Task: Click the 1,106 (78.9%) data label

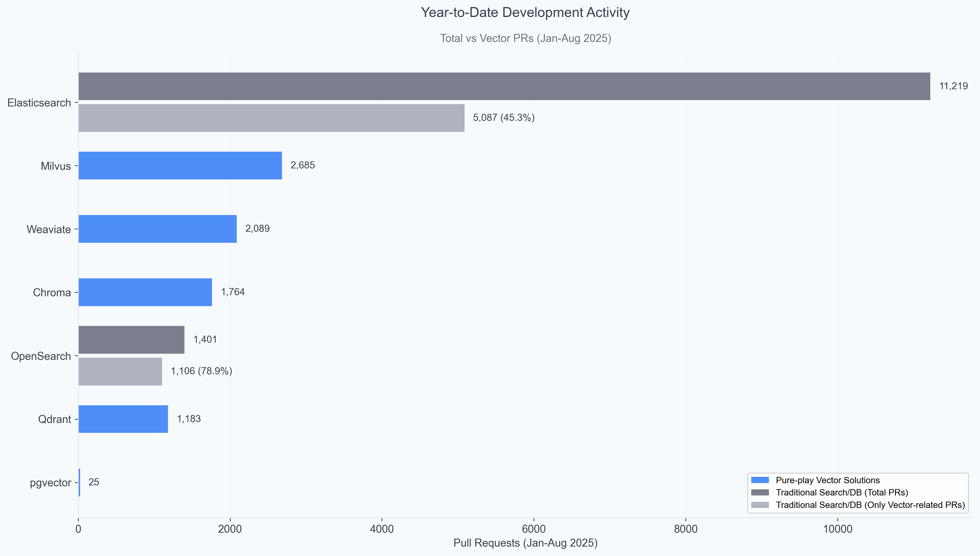Action: point(201,371)
